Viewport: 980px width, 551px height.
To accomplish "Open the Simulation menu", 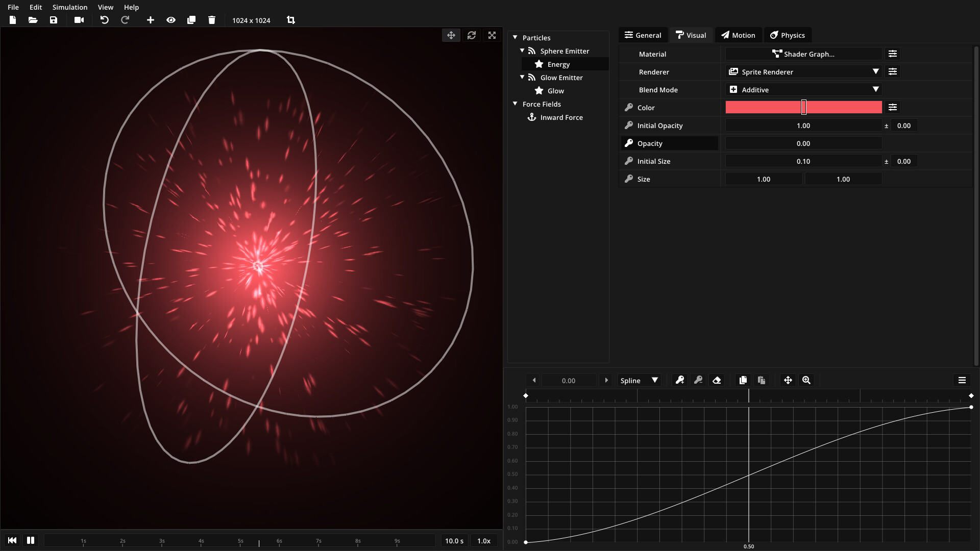I will [70, 7].
